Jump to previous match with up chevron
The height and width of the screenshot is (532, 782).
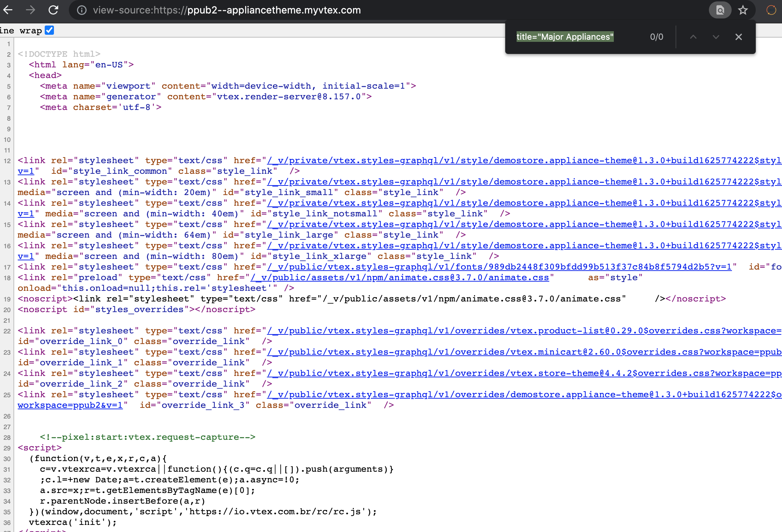(x=693, y=37)
